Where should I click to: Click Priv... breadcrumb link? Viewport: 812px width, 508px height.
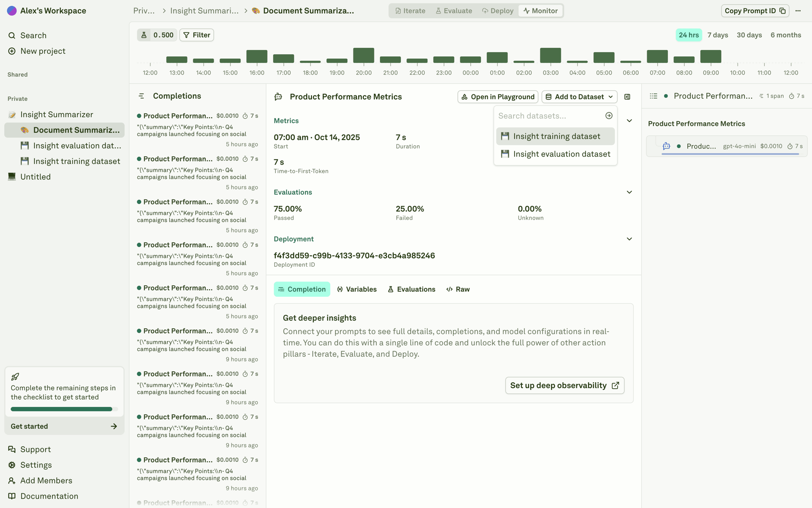pyautogui.click(x=144, y=11)
